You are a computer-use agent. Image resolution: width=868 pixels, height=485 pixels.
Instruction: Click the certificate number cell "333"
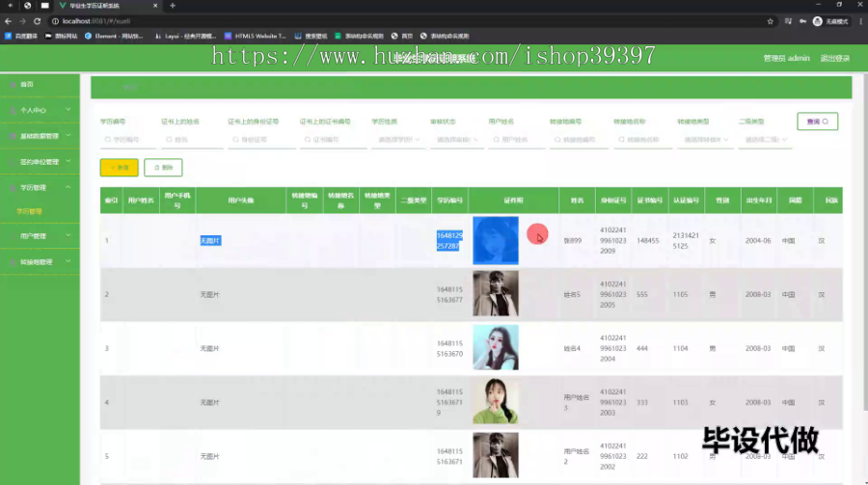tap(642, 402)
